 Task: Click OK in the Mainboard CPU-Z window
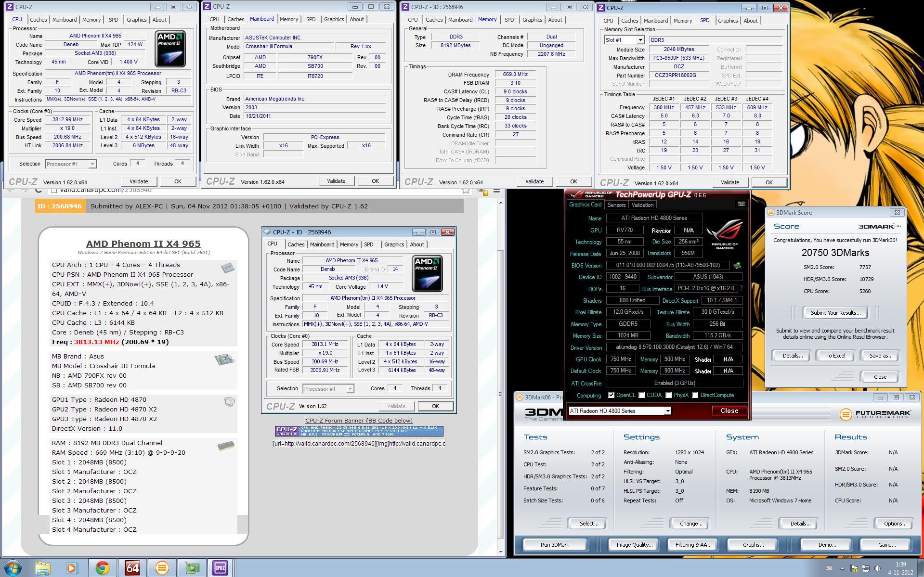(x=375, y=181)
